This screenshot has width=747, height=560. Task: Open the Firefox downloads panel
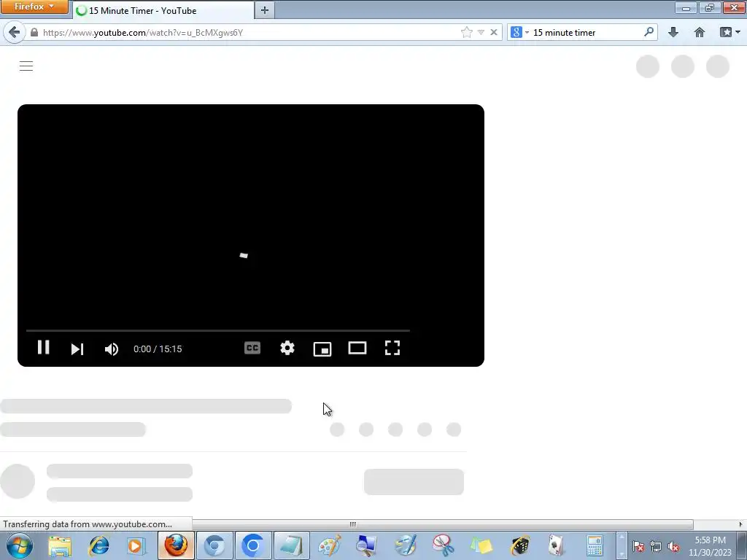click(x=673, y=32)
